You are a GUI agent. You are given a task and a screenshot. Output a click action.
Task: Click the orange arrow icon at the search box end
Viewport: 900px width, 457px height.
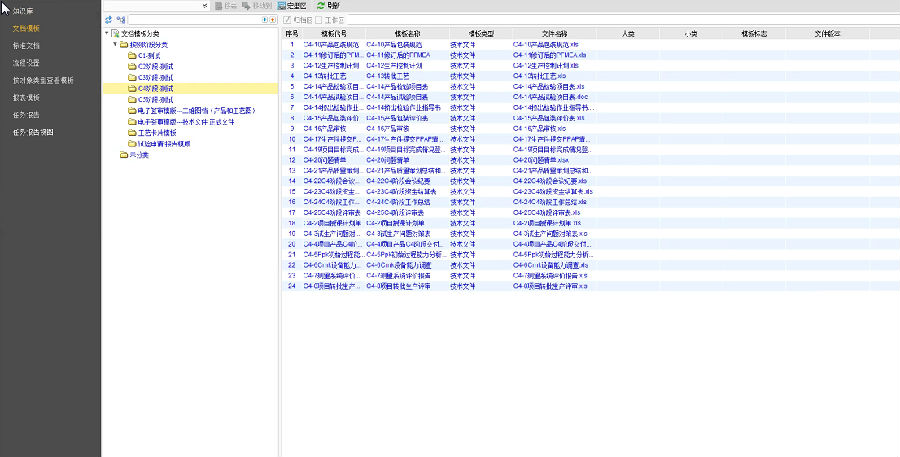272,19
